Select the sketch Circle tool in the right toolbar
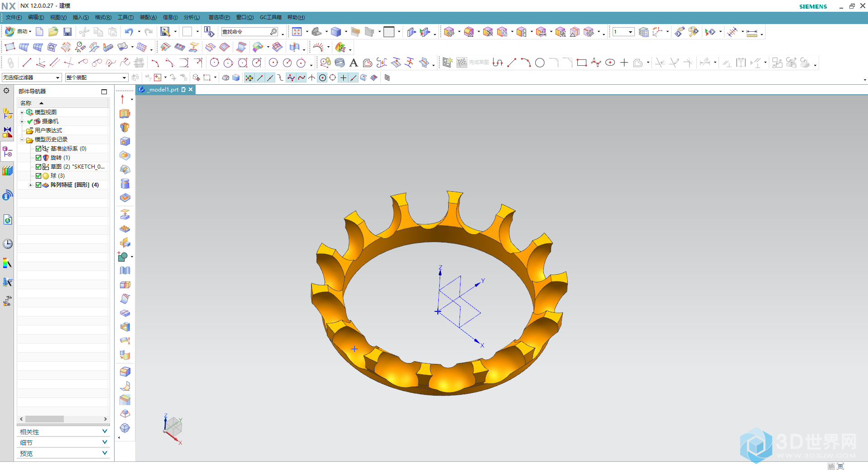 click(x=540, y=63)
